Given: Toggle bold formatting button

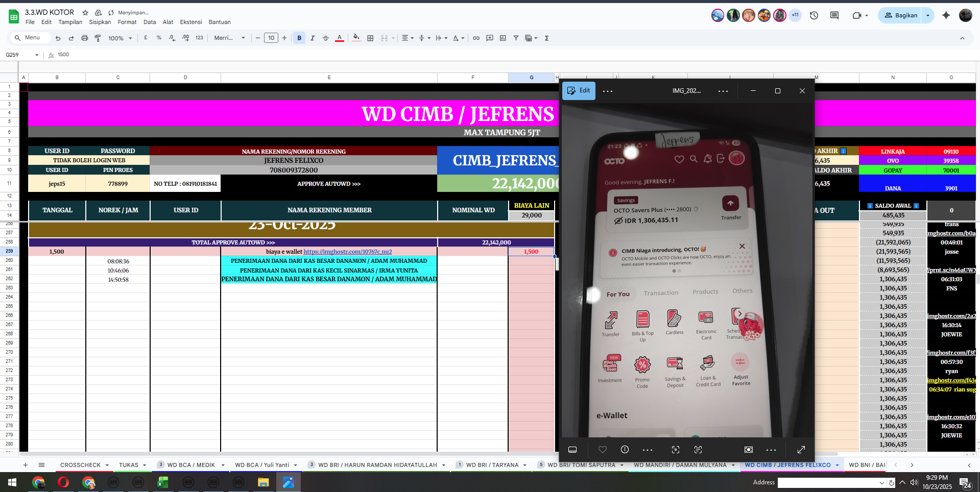Looking at the screenshot, I should pos(299,38).
